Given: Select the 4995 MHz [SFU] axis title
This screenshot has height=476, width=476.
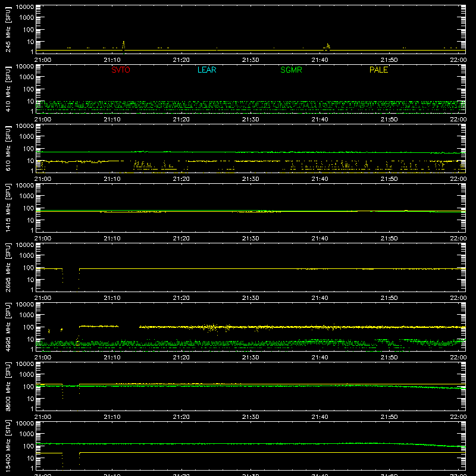Looking at the screenshot, I should (8, 327).
